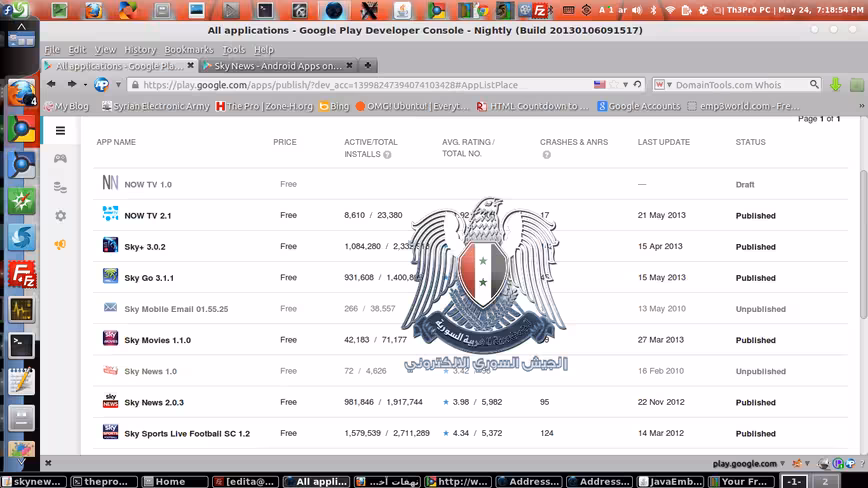Click the Sky+ 3.0.2 app icon
868x488 pixels.
click(x=110, y=245)
